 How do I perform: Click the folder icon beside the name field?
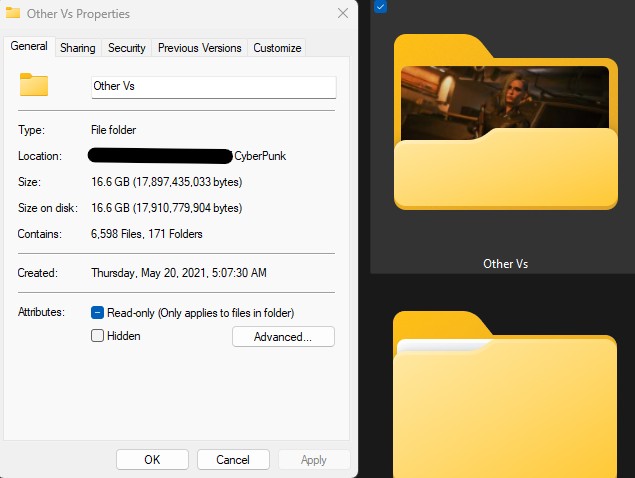34,85
